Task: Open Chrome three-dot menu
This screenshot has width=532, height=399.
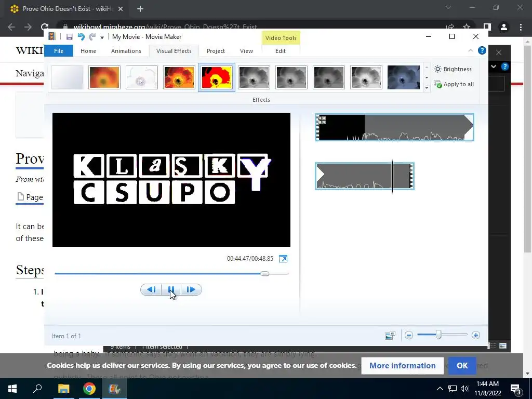Action: pyautogui.click(x=521, y=27)
